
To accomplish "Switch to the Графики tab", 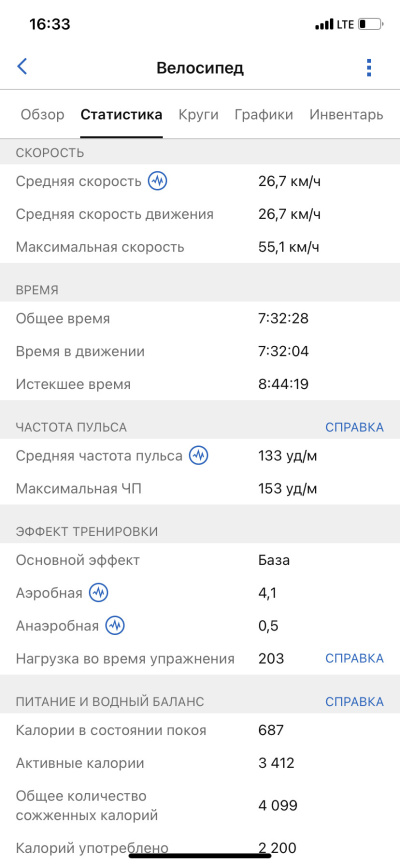I will (264, 115).
